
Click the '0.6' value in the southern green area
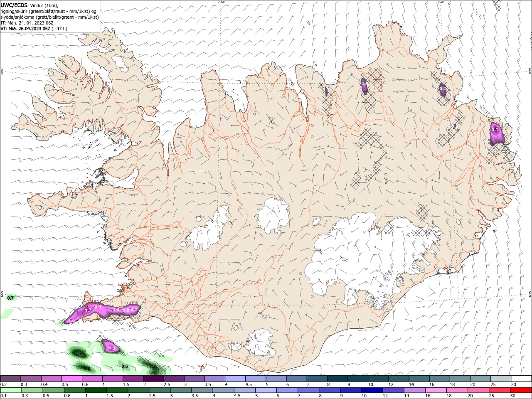click(x=124, y=366)
